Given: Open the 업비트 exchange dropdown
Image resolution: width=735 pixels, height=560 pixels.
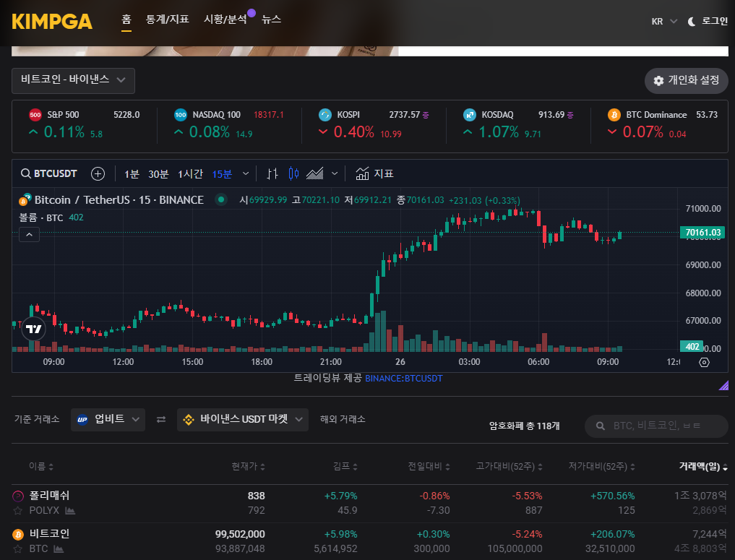Looking at the screenshot, I should click(x=108, y=419).
